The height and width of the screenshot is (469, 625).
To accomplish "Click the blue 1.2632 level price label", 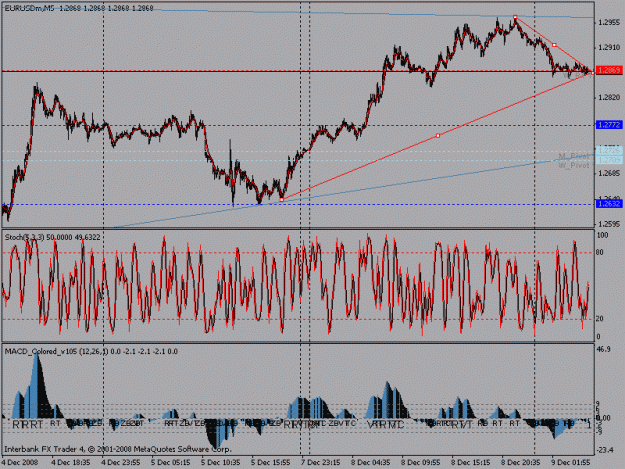I will (609, 204).
